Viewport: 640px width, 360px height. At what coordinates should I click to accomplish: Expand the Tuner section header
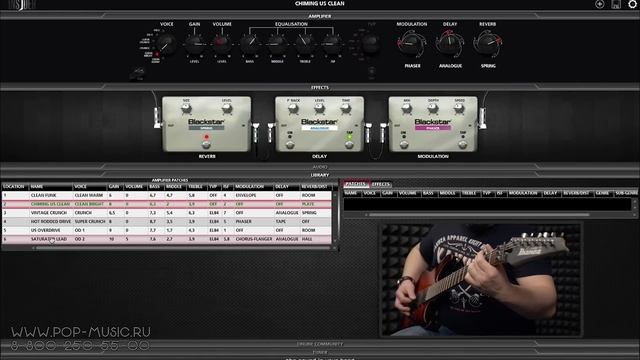pos(320,352)
